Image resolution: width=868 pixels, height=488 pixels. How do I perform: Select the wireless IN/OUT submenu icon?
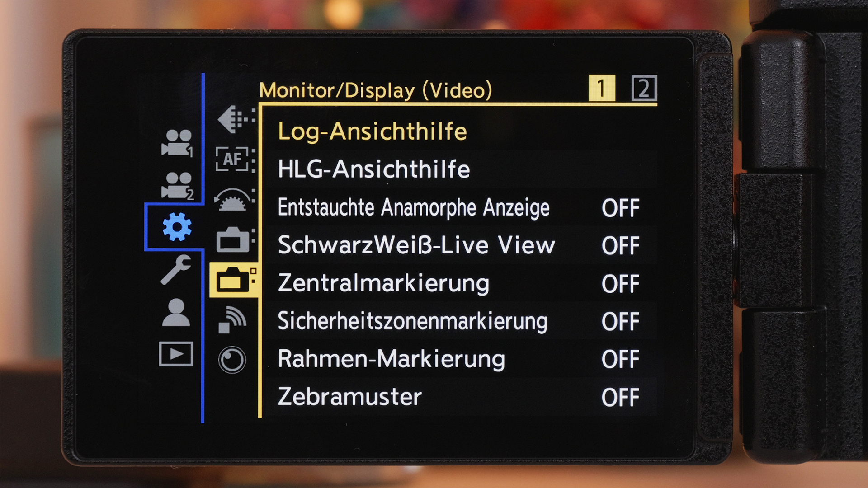click(x=232, y=320)
